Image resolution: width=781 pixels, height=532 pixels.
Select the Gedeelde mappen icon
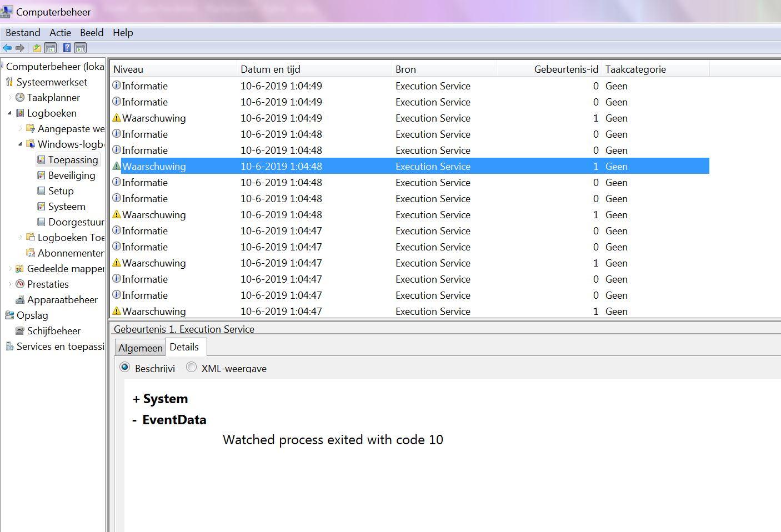21,269
